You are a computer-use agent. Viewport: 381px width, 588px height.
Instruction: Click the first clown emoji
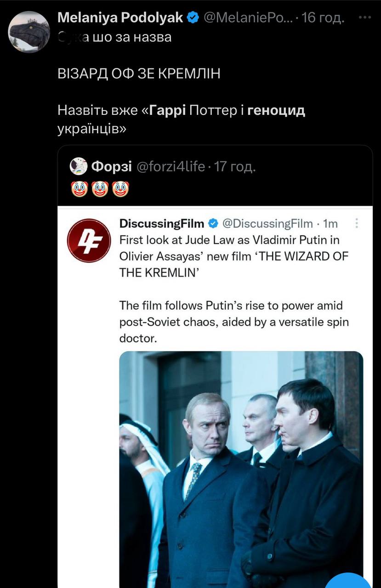point(80,189)
